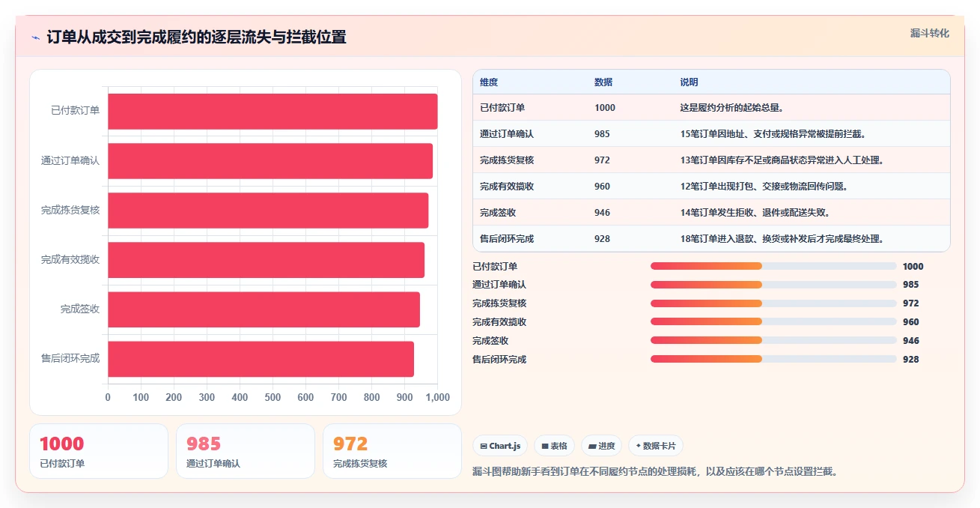Image resolution: width=980 pixels, height=508 pixels.
Task: Click the chart y-axis label 完成有效揽收
Action: point(70,259)
